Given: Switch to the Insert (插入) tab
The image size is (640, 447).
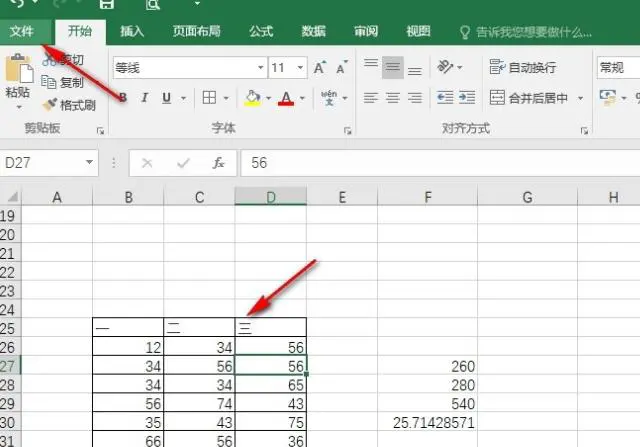Looking at the screenshot, I should [x=132, y=31].
